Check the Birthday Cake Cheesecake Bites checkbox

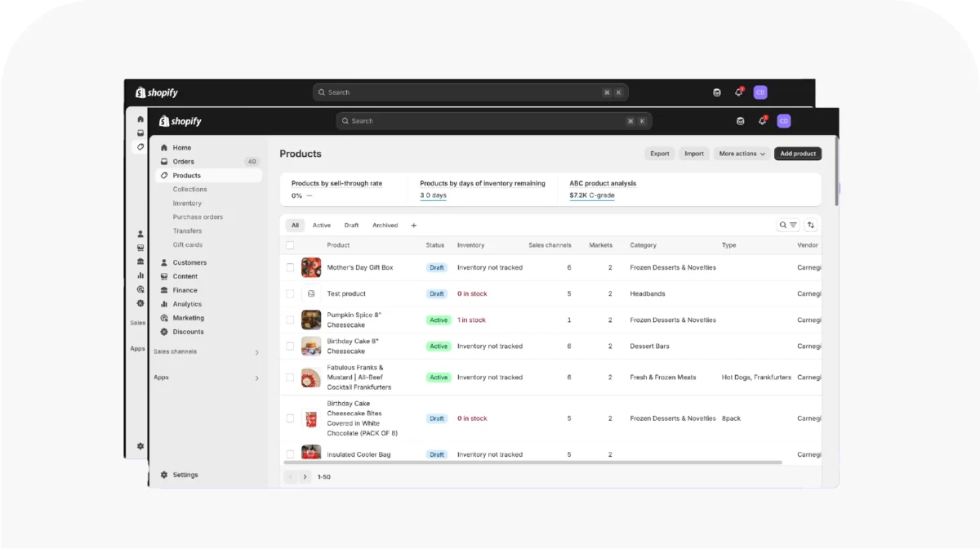point(290,418)
